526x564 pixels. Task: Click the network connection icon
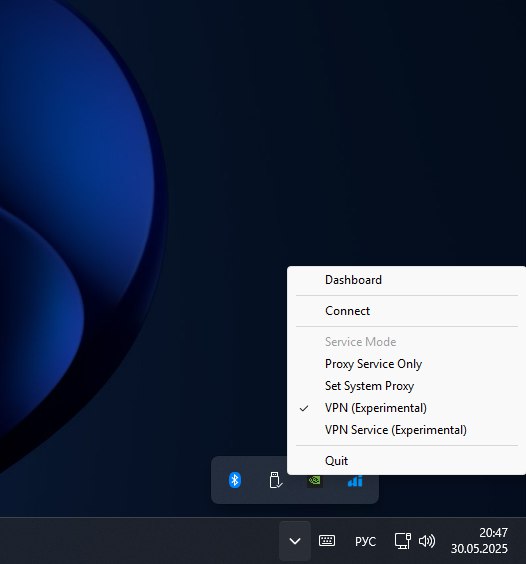click(x=403, y=541)
